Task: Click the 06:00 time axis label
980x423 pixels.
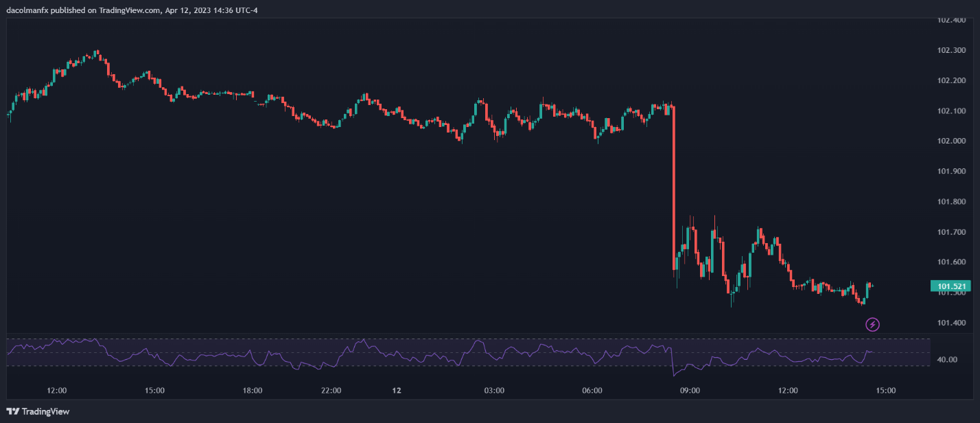Action: coord(592,391)
